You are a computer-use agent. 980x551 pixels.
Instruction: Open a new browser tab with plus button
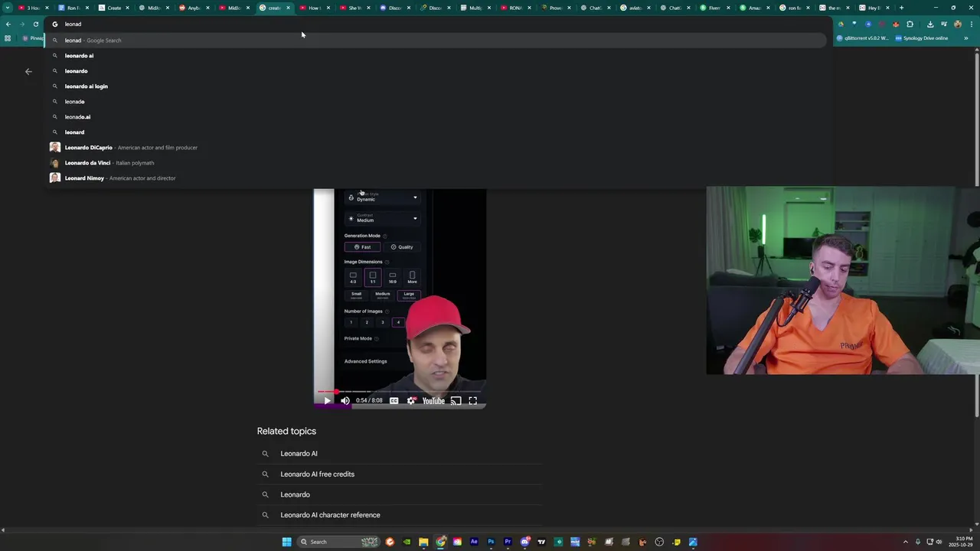click(901, 8)
